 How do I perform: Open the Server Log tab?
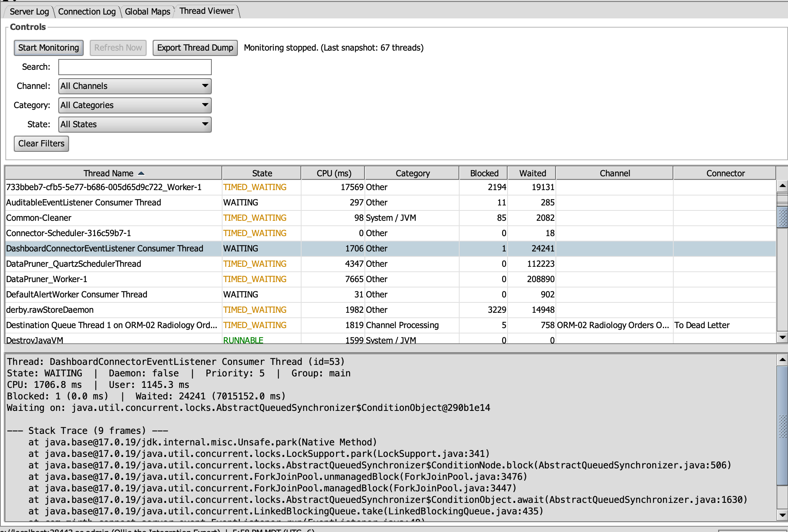pos(29,11)
